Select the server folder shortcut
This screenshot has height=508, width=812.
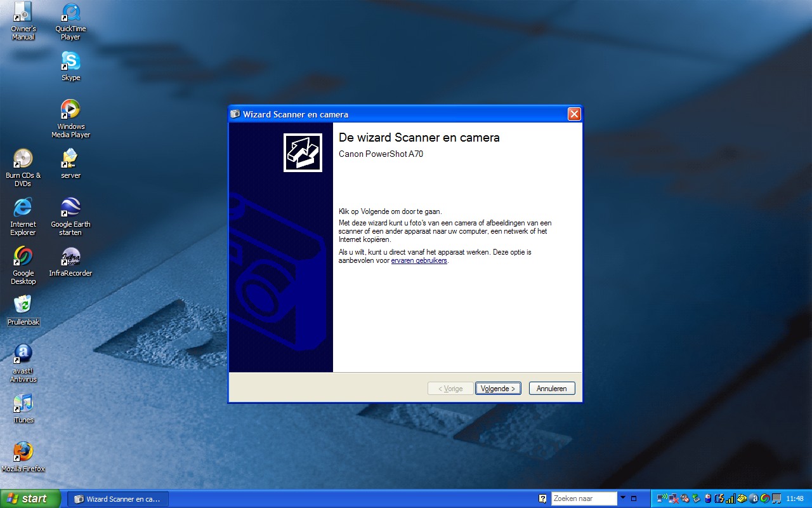click(70, 164)
